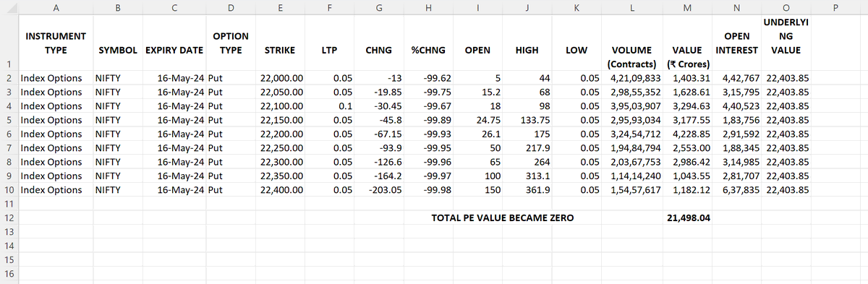Click the STRIKE header cell
The width and height of the screenshot is (868, 284).
tap(280, 43)
